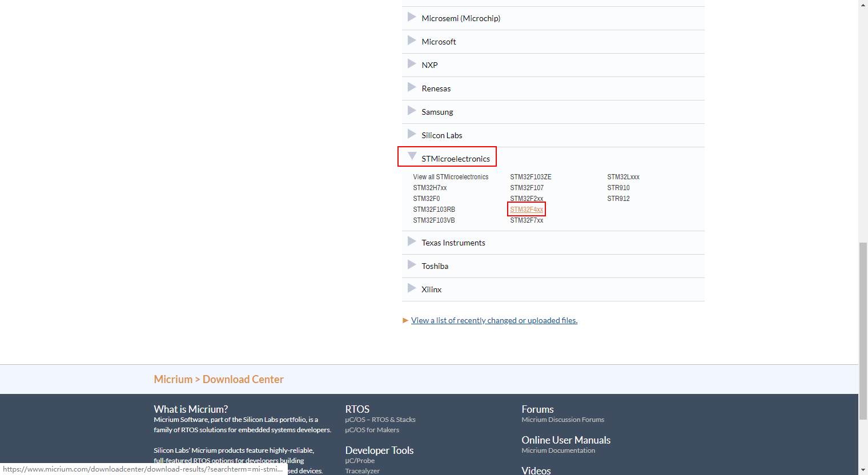This screenshot has width=868, height=475.
Task: Open View all STMicroelectronics link
Action: pyautogui.click(x=451, y=177)
